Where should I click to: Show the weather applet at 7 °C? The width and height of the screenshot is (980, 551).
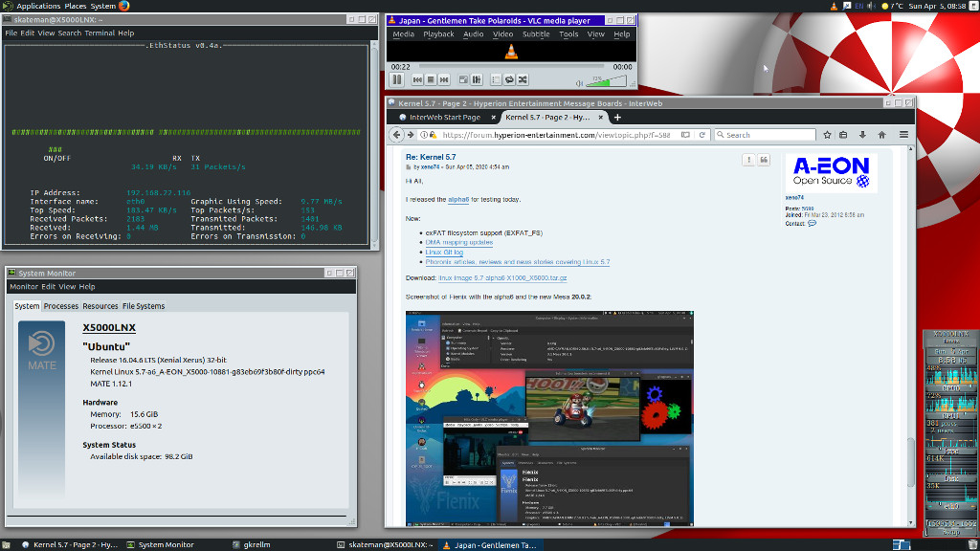point(892,6)
